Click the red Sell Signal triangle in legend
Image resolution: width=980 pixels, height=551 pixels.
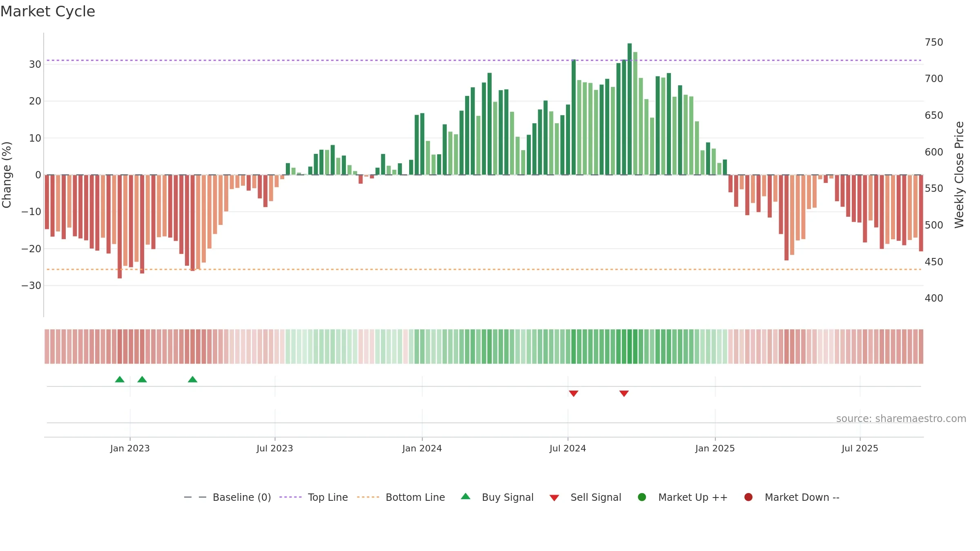554,498
